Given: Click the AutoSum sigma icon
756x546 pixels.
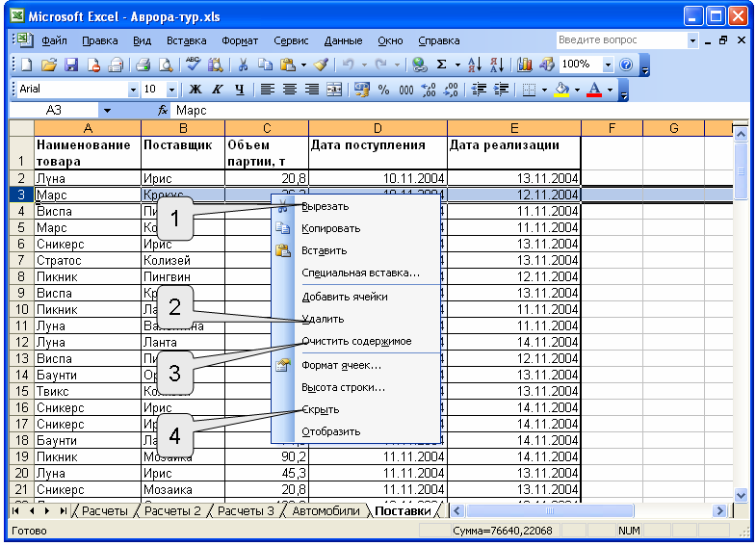Looking at the screenshot, I should pyautogui.click(x=442, y=65).
